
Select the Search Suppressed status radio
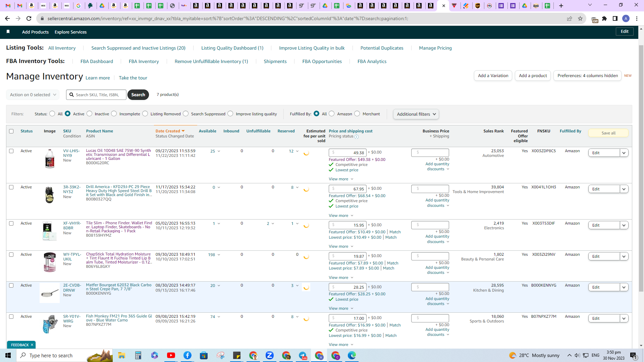(x=186, y=114)
